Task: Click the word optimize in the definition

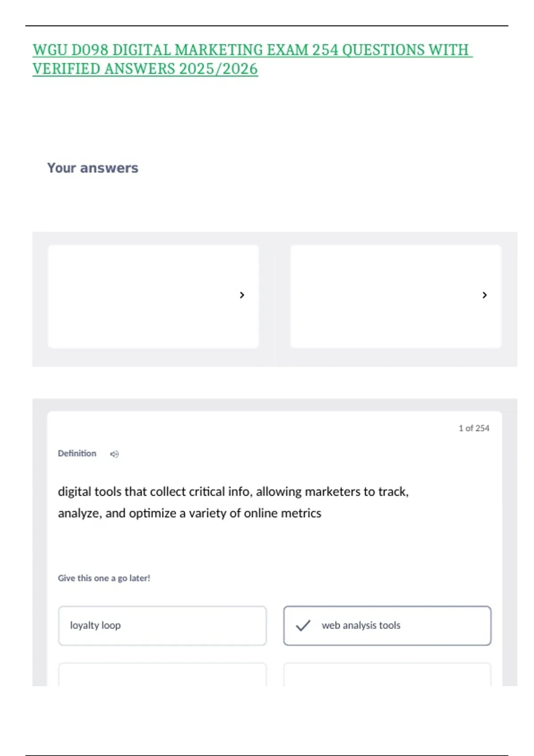Action: (x=152, y=513)
